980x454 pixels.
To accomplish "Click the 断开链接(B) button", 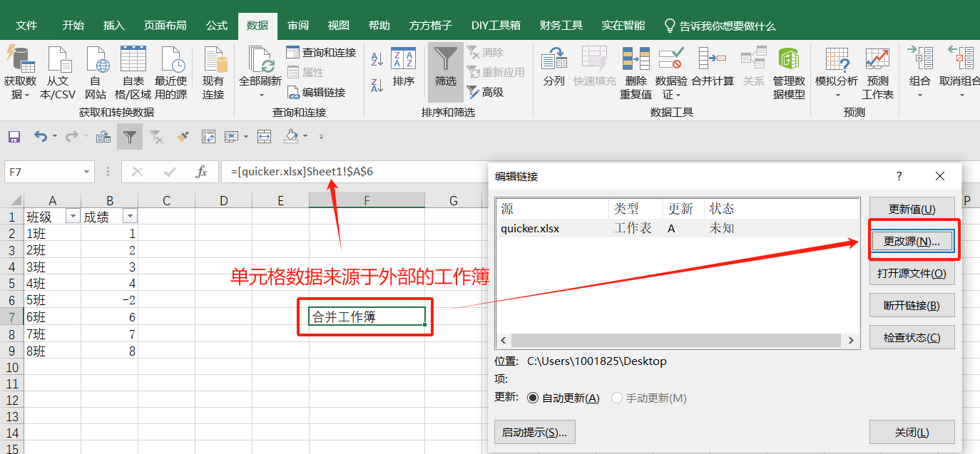I will pos(912,305).
